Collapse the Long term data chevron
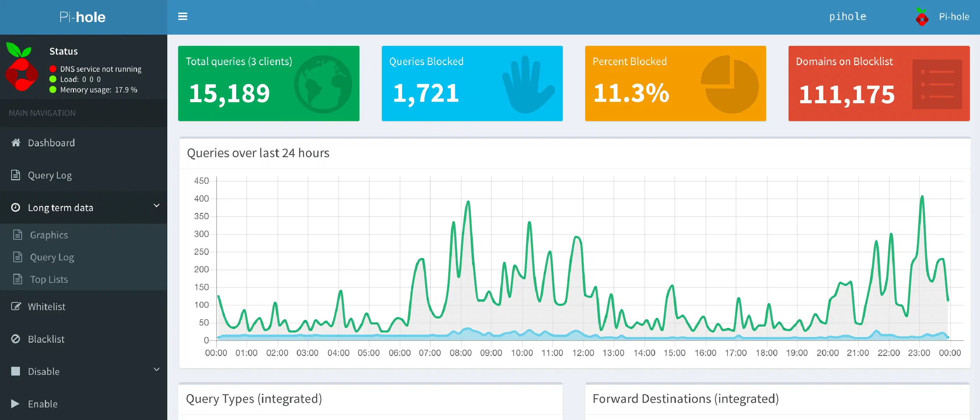This screenshot has height=420, width=980. (156, 206)
